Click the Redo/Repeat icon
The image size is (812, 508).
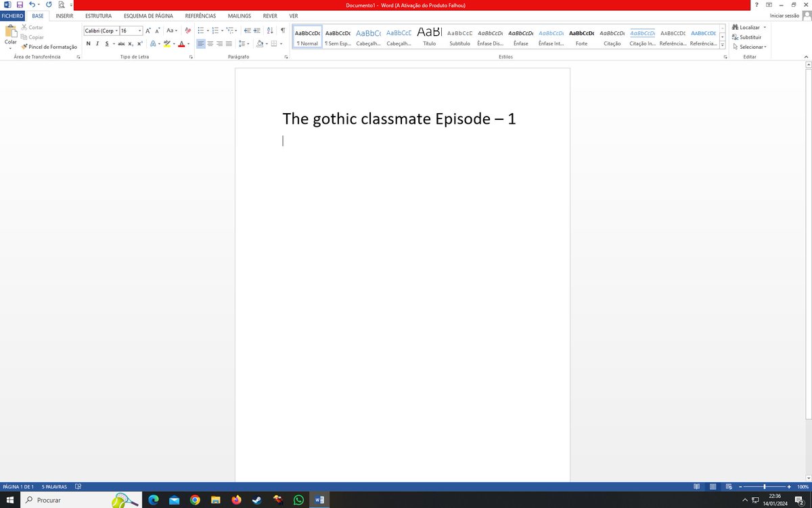point(49,5)
